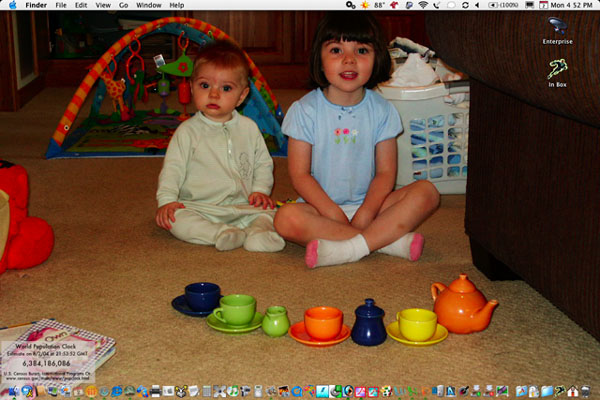This screenshot has width=600, height=400.
Task: Open the soccer ball Dock icon
Action: 386,391
